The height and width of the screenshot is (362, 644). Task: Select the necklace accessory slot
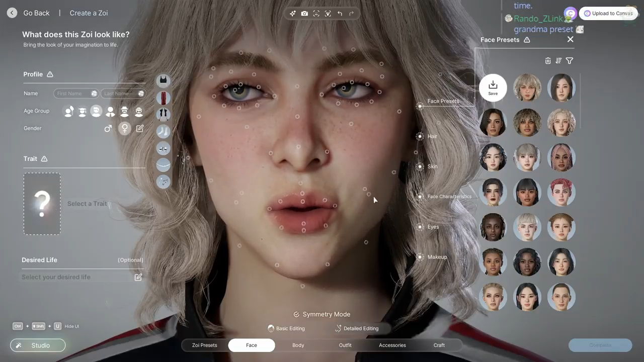click(163, 165)
